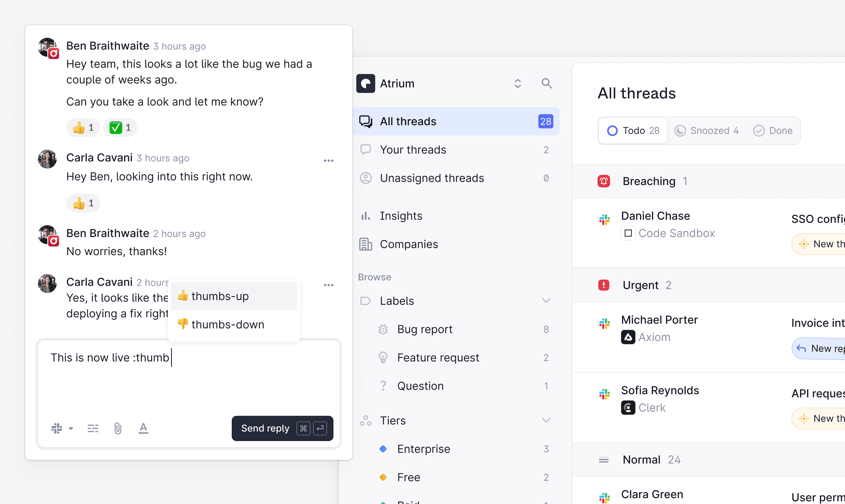The height and width of the screenshot is (504, 845).
Task: Open the Insights bar chart item
Action: click(401, 216)
